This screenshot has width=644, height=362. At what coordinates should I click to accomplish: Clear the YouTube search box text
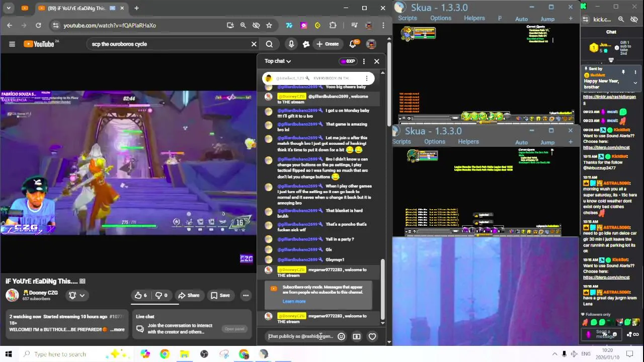[254, 44]
